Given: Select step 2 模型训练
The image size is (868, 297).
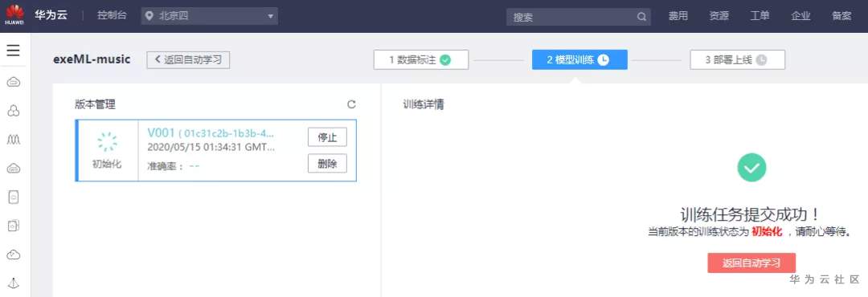Looking at the screenshot, I should pos(579,59).
